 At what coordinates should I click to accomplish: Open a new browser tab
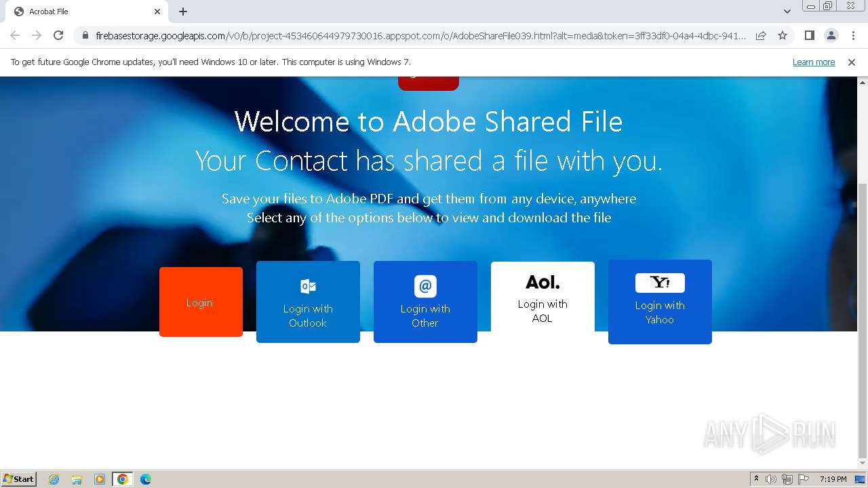(183, 12)
